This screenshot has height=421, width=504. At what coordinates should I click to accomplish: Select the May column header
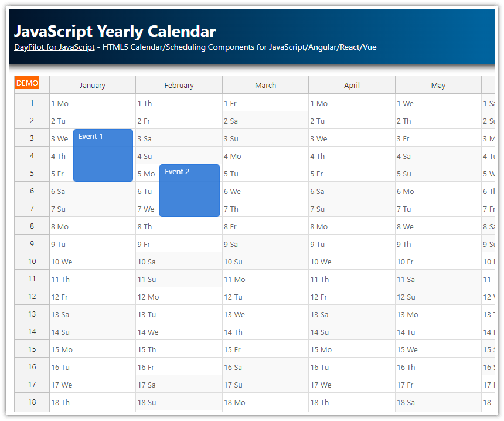(x=438, y=84)
